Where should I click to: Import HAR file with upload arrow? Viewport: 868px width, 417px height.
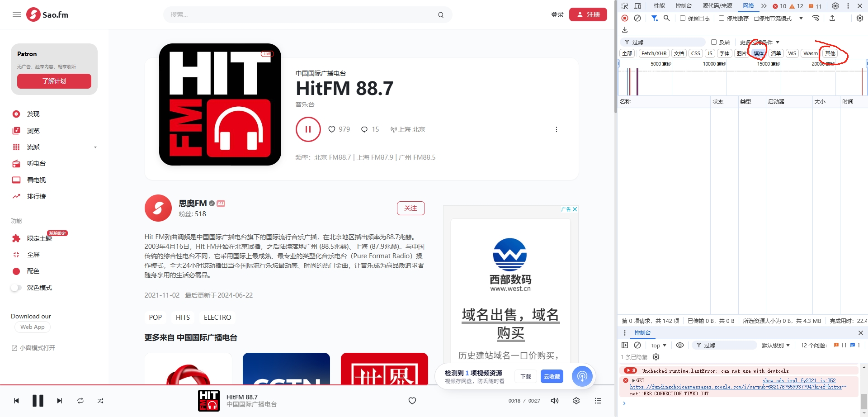coord(832,18)
